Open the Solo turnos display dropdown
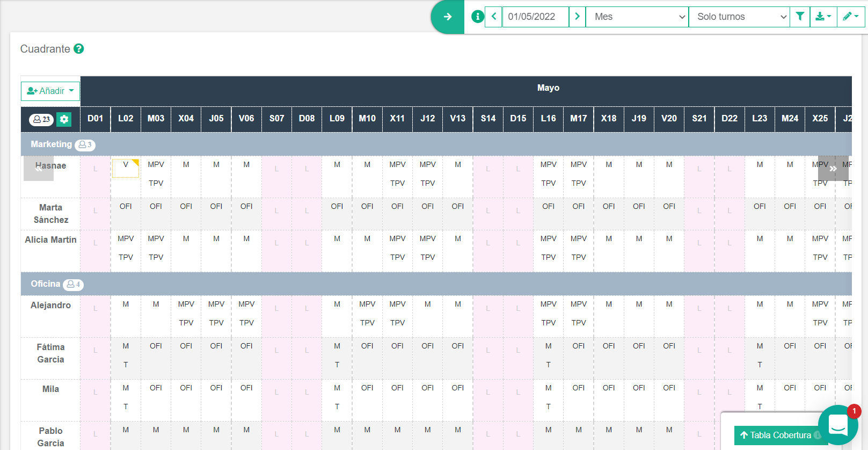 click(x=739, y=17)
